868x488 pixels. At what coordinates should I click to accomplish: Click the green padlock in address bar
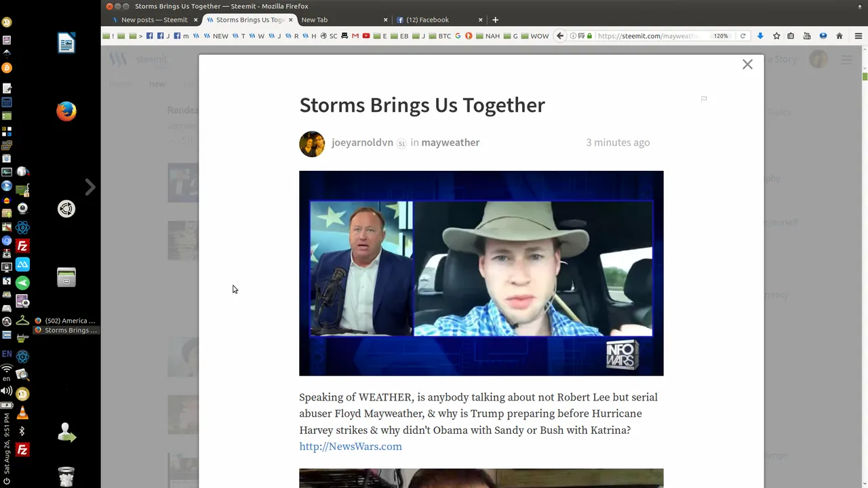[589, 36]
